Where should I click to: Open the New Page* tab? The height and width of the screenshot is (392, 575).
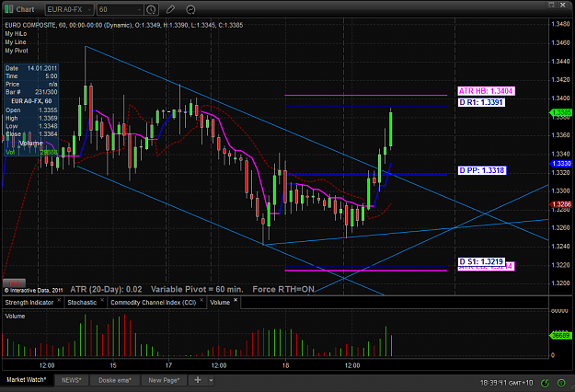164,380
